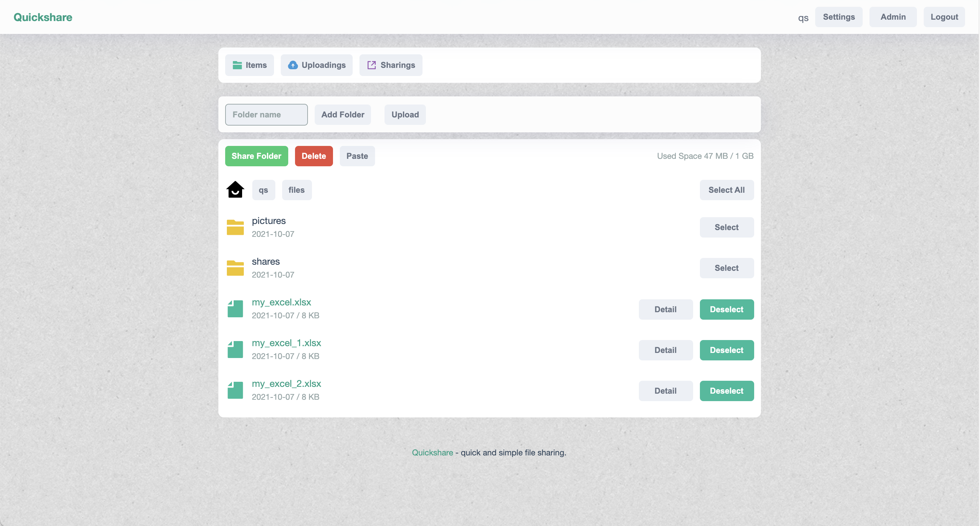Click the my_excel_1.xlsx file icon
The width and height of the screenshot is (980, 526).
(235, 350)
